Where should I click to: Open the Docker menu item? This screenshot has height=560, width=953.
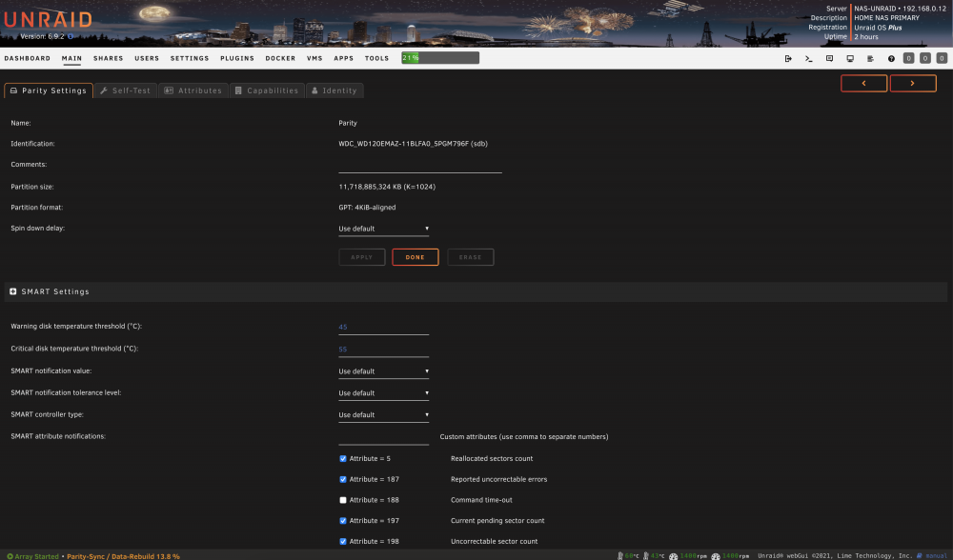(x=280, y=58)
